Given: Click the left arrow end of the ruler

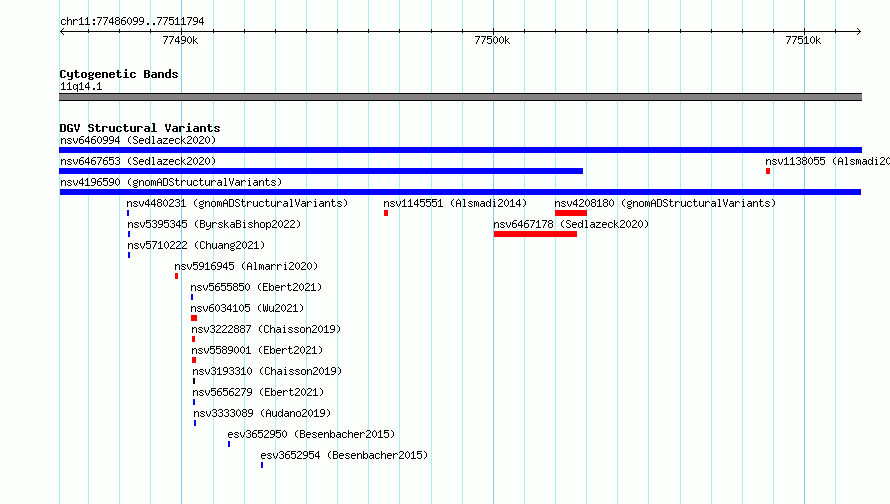Looking at the screenshot, I should pyautogui.click(x=62, y=31).
